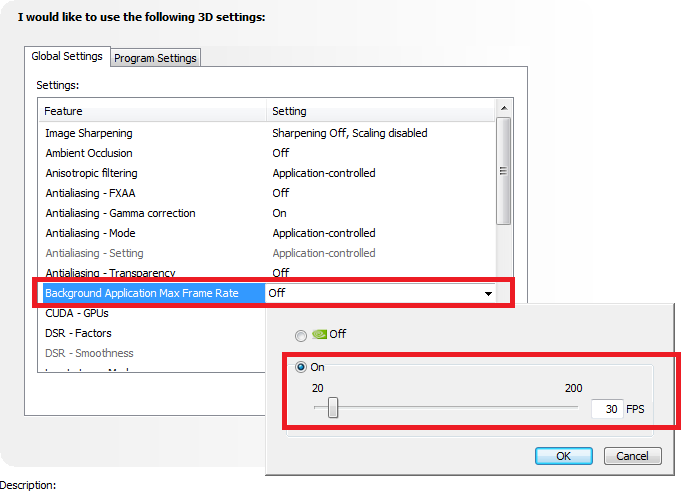698x496 pixels.
Task: Switch to the Global Settings tab
Action: (x=67, y=57)
